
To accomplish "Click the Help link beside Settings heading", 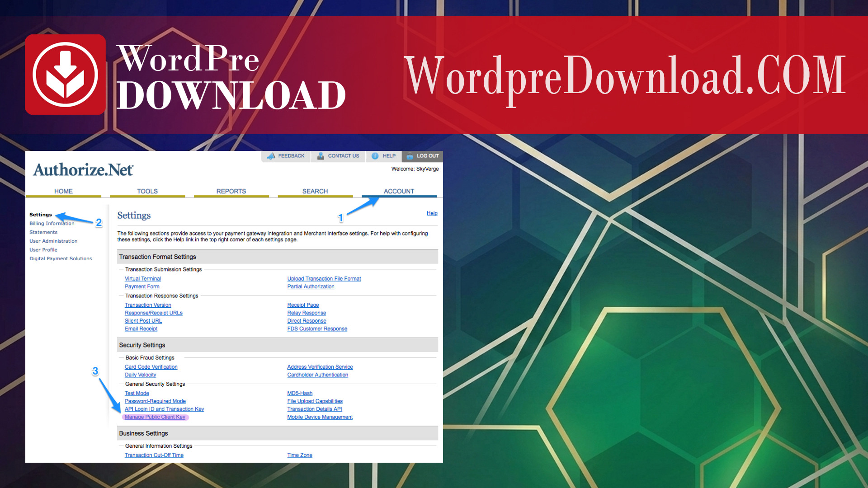I will pos(432,213).
